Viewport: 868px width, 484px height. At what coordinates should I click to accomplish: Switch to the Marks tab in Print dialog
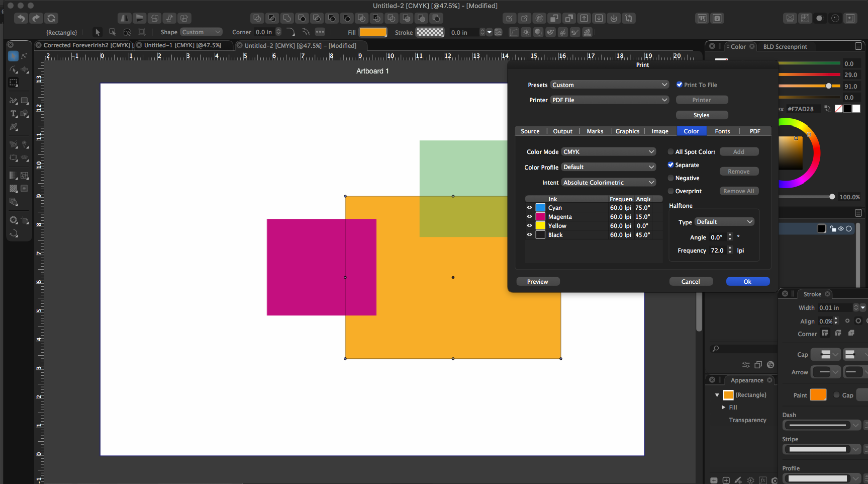(x=595, y=131)
